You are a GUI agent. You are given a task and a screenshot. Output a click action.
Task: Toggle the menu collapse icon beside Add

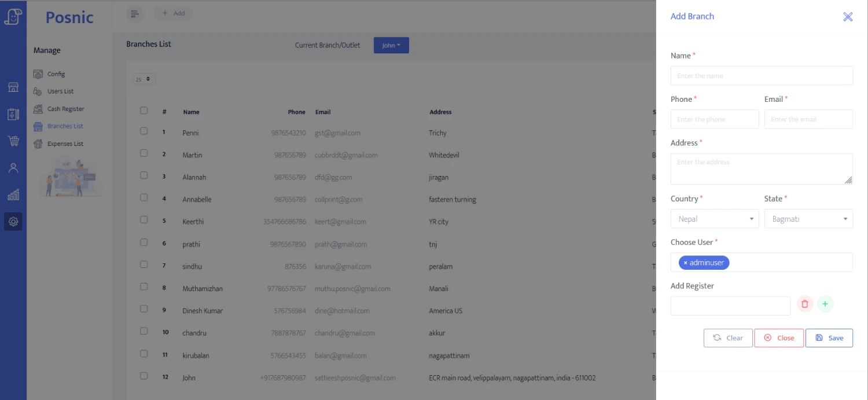tap(134, 13)
